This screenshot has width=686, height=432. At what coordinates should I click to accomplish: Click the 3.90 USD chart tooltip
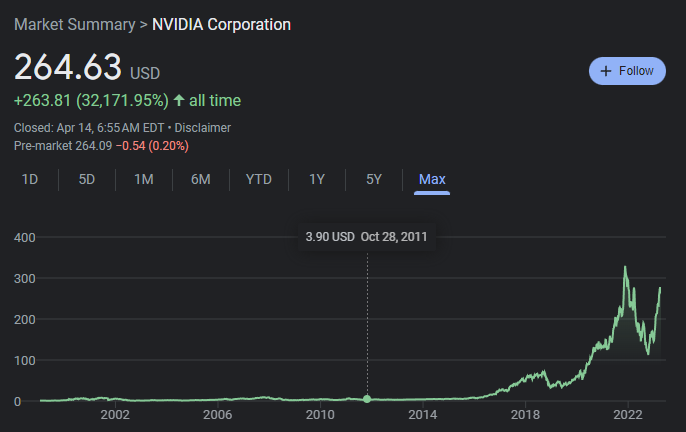(x=367, y=237)
